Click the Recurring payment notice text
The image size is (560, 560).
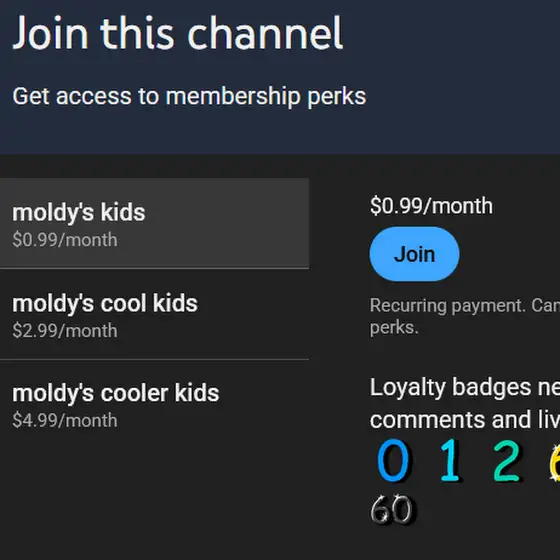465,316
